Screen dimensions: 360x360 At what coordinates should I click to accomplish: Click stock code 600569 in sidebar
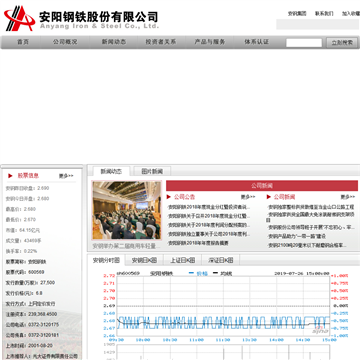point(36,272)
